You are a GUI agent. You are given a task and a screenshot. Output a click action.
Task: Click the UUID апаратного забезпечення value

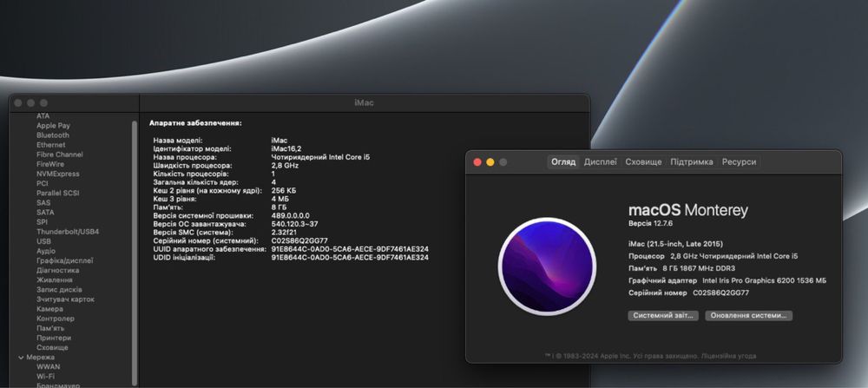point(350,249)
